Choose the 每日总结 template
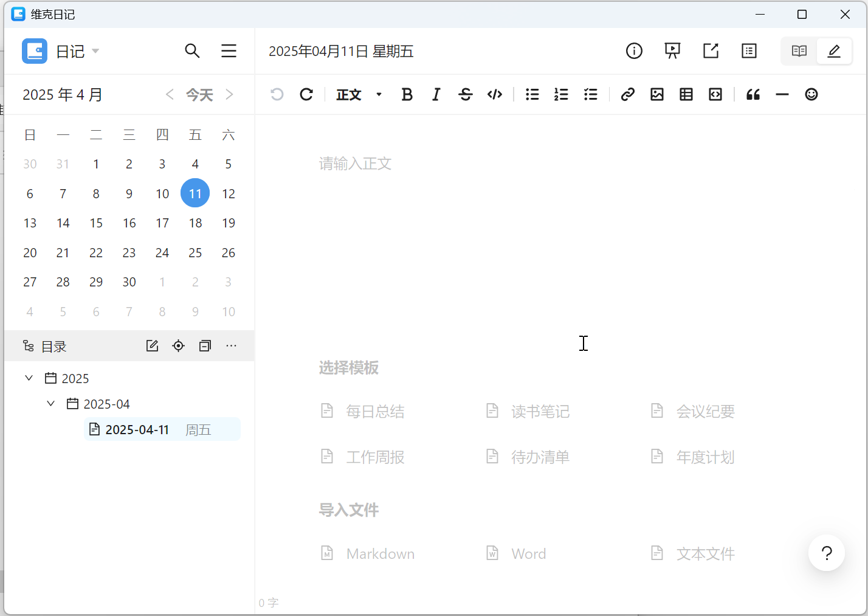This screenshot has height=616, width=868. [374, 412]
